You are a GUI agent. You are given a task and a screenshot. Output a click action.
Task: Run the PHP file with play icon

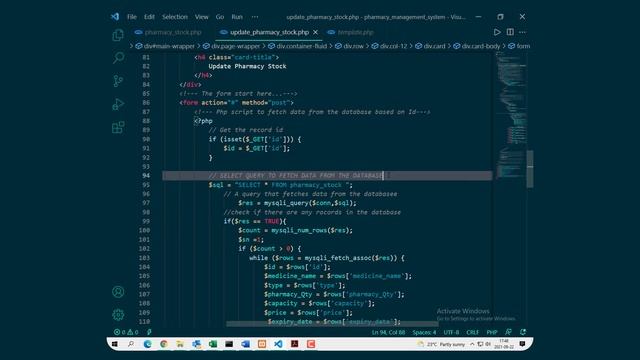point(497,32)
